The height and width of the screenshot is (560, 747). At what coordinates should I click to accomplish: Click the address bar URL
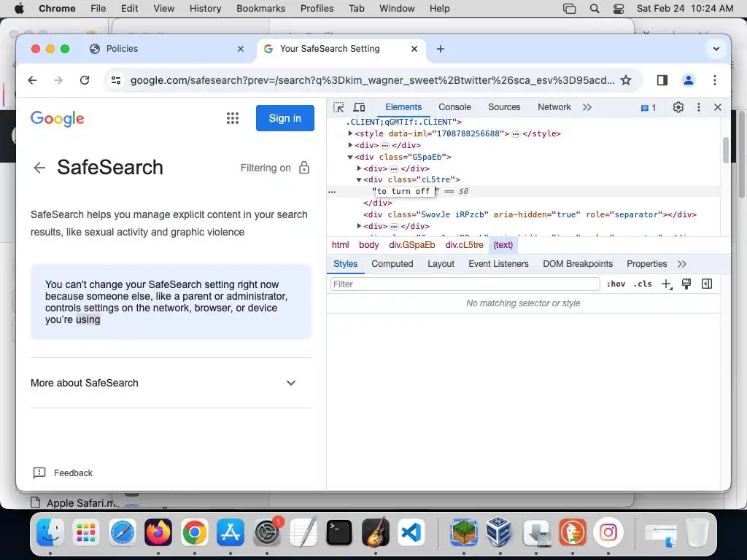coord(373,80)
